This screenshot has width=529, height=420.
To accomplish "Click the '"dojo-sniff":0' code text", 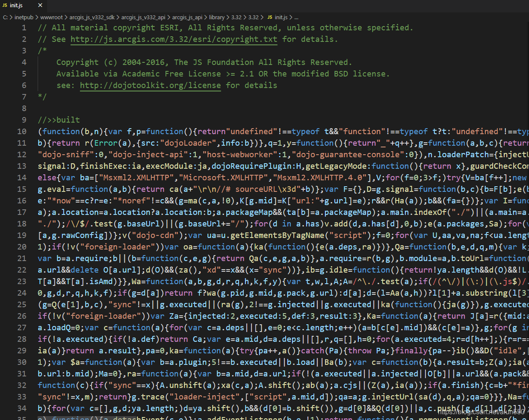I will (x=71, y=155).
